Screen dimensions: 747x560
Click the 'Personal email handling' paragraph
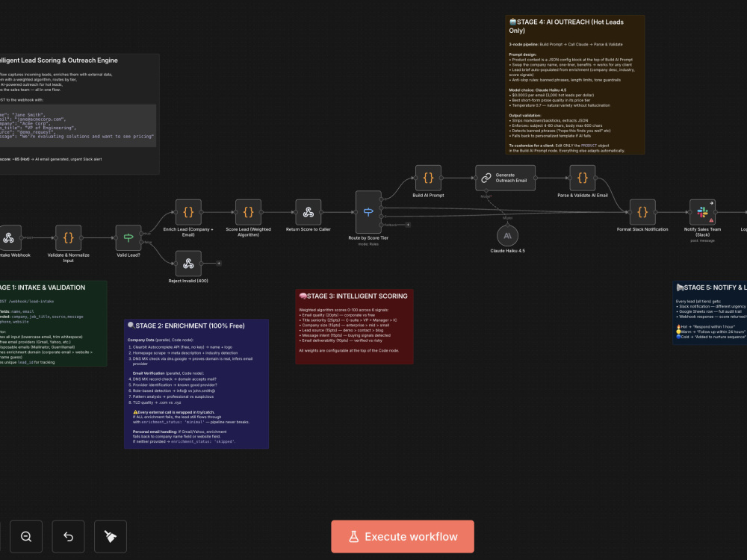click(184, 437)
